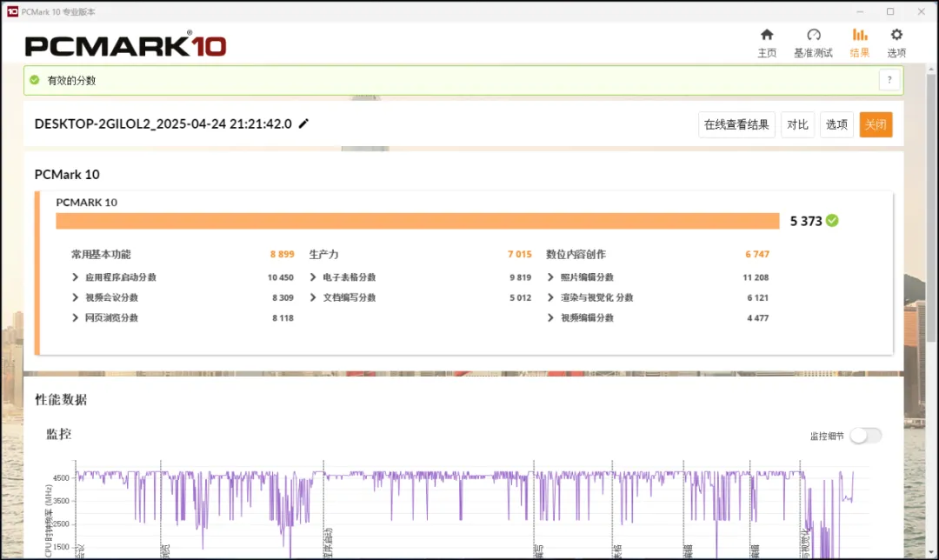Open the 基准测试 benchmark gauge icon
939x560 pixels.
click(x=813, y=35)
